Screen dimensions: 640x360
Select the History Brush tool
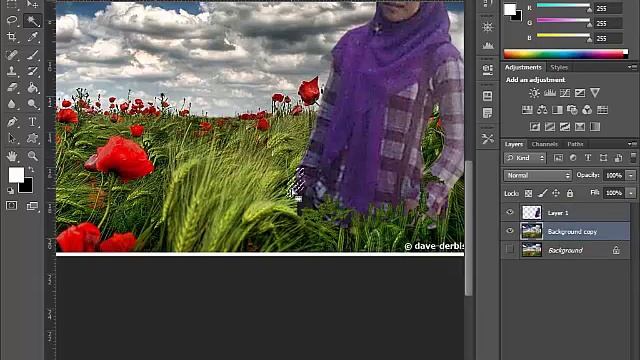click(x=32, y=71)
